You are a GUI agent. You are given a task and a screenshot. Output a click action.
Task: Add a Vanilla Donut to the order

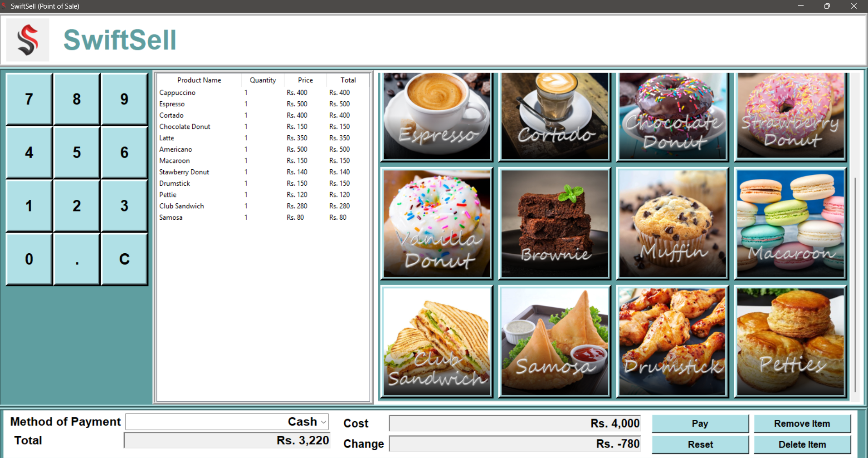437,223
